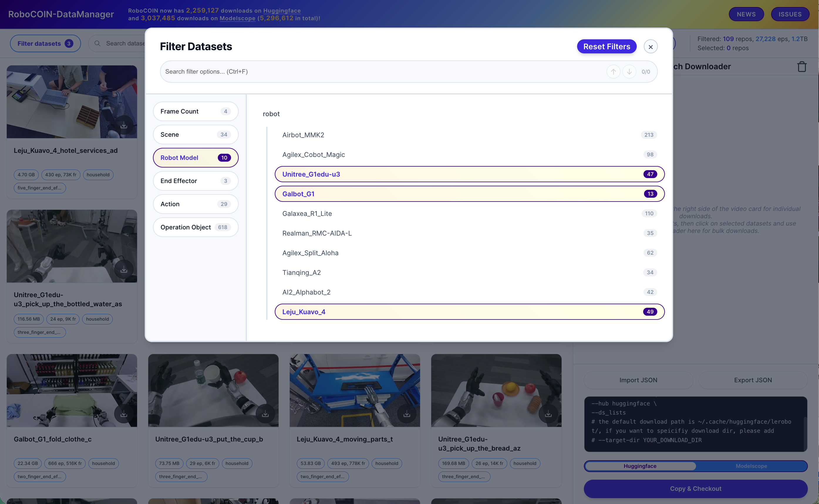
Task: Click download icon on the Leju_Kuavo_4_moving_parts card
Action: point(407,414)
